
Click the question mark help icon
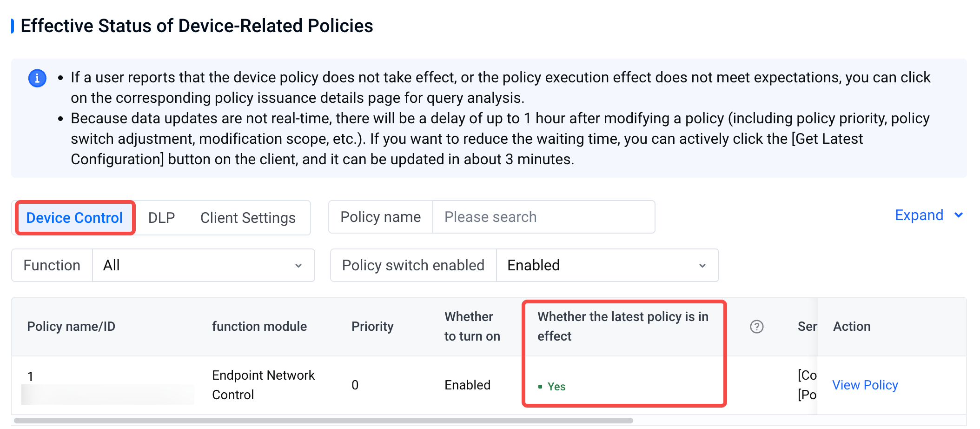coord(756,327)
